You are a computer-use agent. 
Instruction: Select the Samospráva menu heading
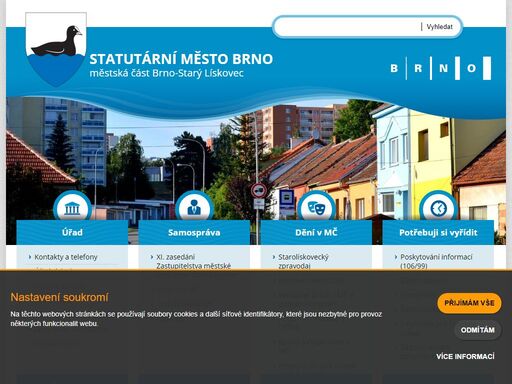point(194,232)
